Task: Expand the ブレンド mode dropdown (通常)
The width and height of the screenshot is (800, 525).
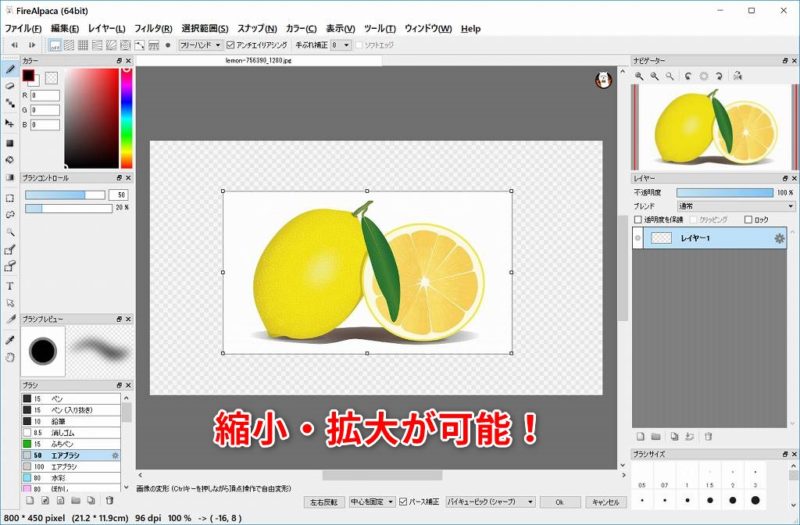Action: [735, 206]
